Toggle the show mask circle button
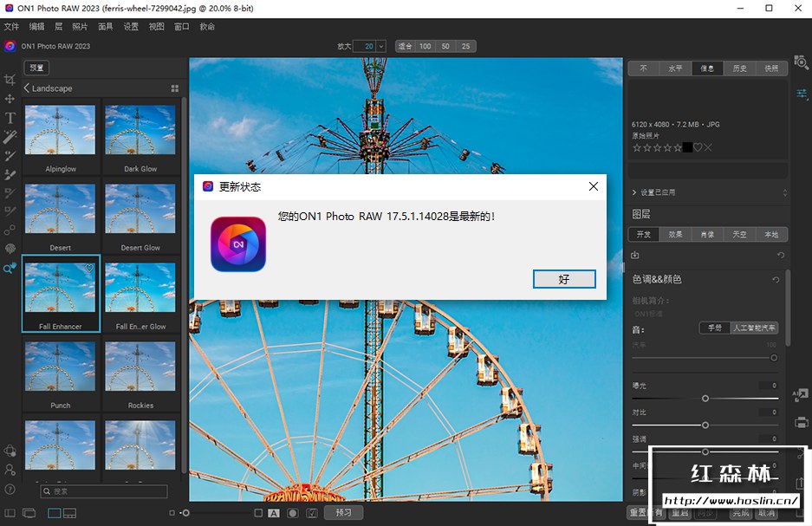This screenshot has width=812, height=526. coord(293,513)
